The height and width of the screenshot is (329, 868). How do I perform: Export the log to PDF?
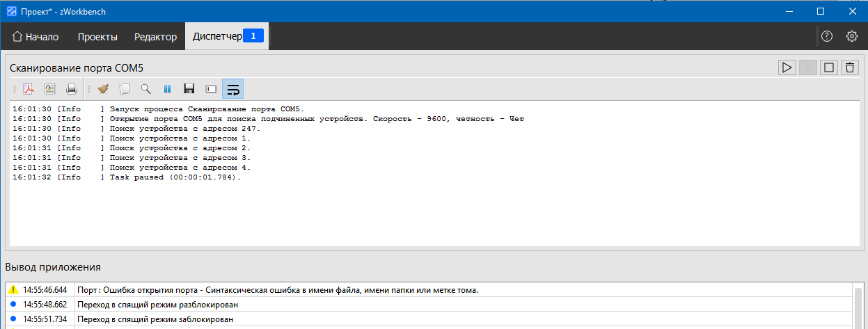(x=29, y=89)
